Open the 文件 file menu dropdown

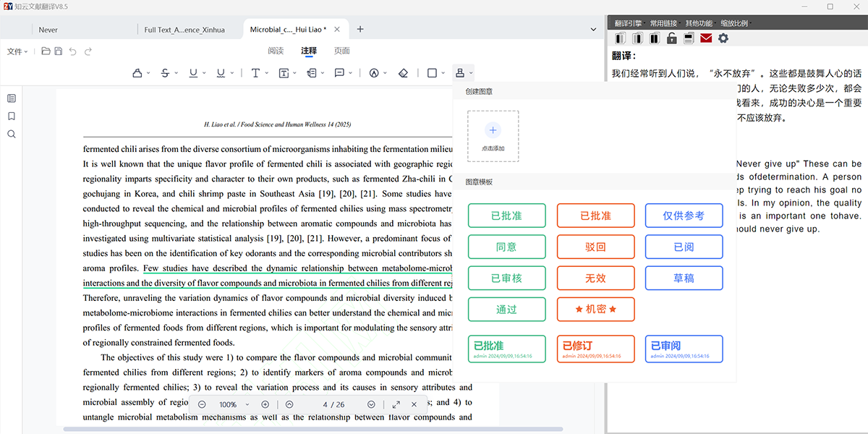coord(17,51)
